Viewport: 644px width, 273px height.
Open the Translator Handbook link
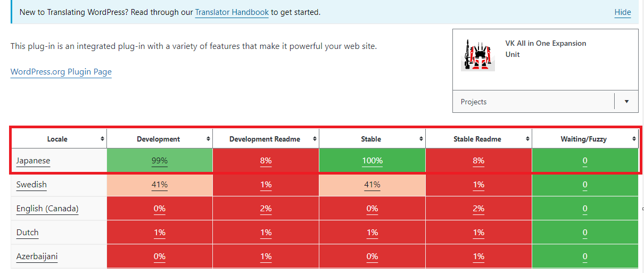tap(232, 12)
